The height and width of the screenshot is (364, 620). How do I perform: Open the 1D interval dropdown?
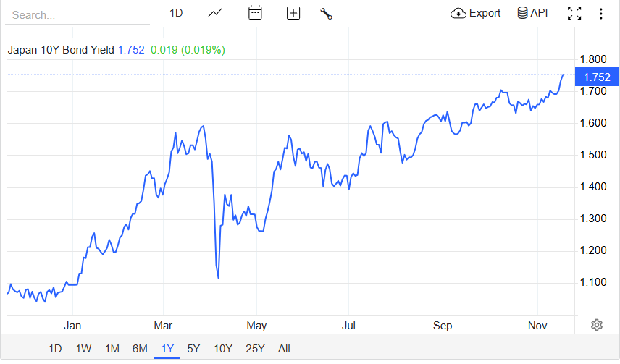pyautogui.click(x=176, y=13)
